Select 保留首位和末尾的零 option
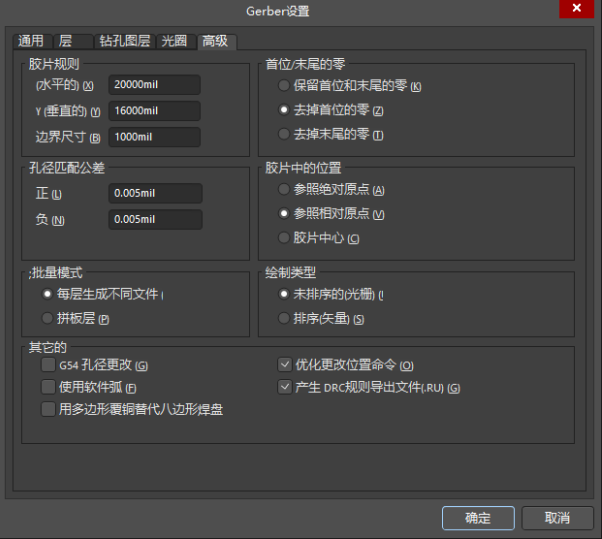The width and height of the screenshot is (602, 539). pyautogui.click(x=285, y=86)
